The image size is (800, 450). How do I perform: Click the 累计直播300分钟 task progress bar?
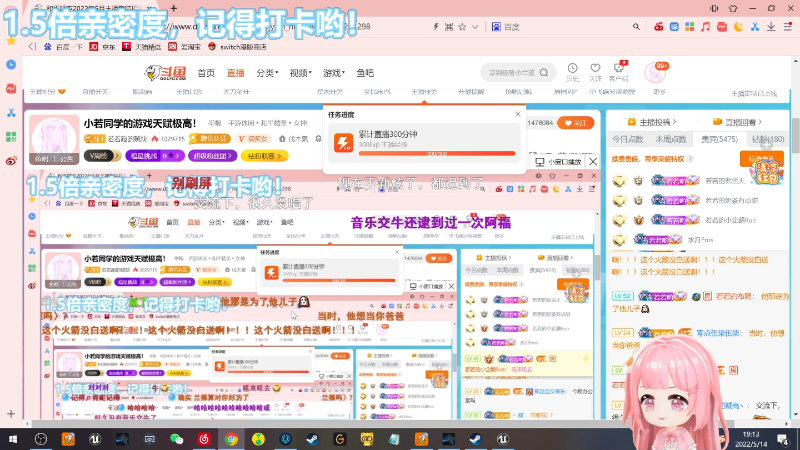click(x=437, y=153)
